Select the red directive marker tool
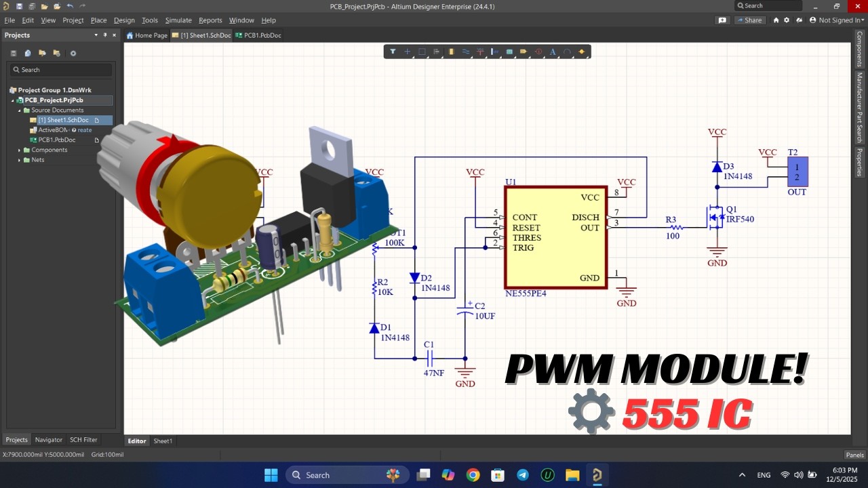The height and width of the screenshot is (488, 868). 538,52
